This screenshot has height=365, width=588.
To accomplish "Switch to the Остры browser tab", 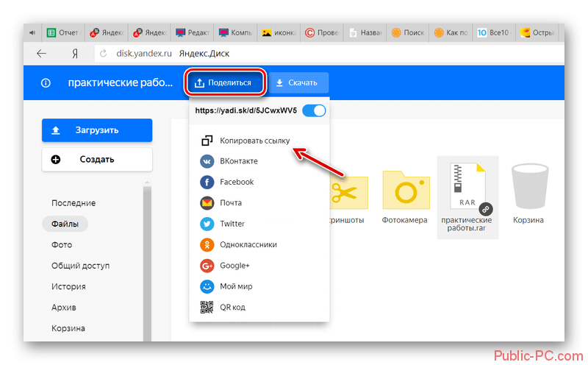I will pyautogui.click(x=537, y=33).
